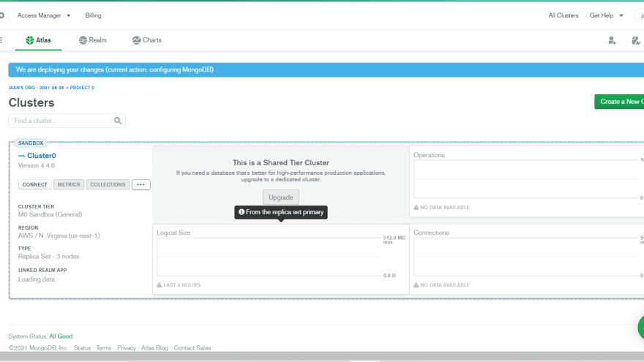Expand the Get Help dropdown
The width and height of the screenshot is (644, 362).
pyautogui.click(x=606, y=15)
